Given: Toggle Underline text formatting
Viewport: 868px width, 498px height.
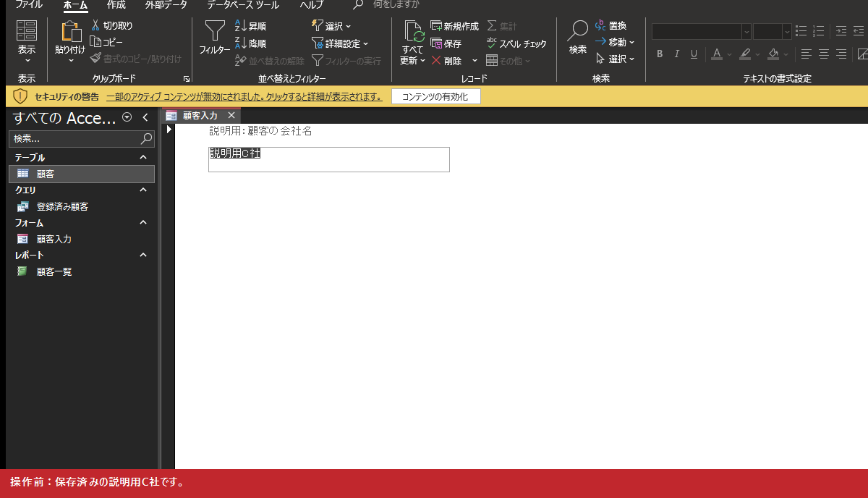Looking at the screenshot, I should tap(694, 54).
